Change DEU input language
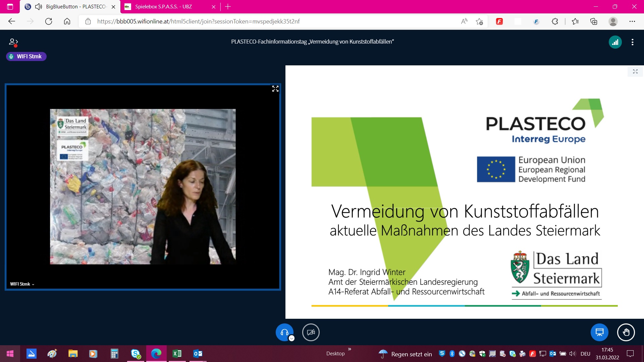 585,354
